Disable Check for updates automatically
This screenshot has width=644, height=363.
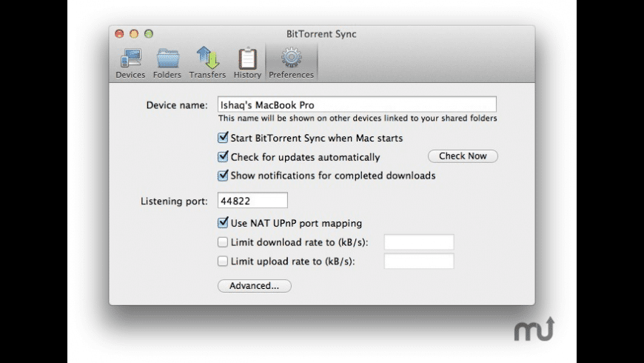pyautogui.click(x=223, y=156)
